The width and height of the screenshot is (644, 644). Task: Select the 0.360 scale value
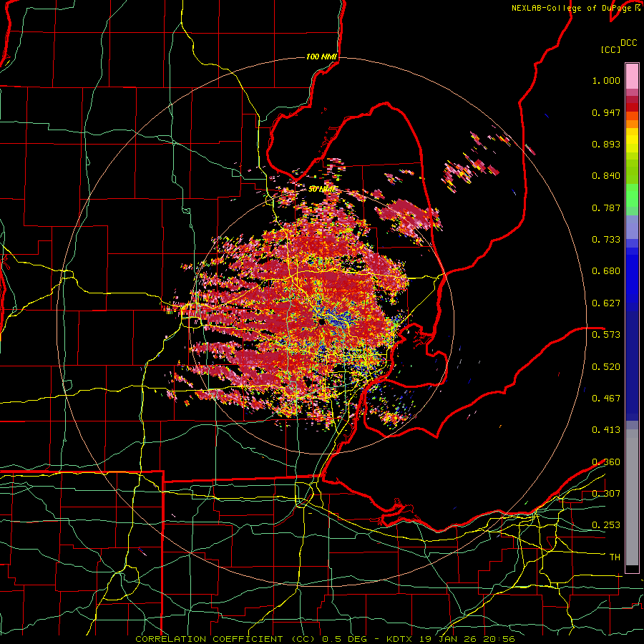pyautogui.click(x=606, y=462)
